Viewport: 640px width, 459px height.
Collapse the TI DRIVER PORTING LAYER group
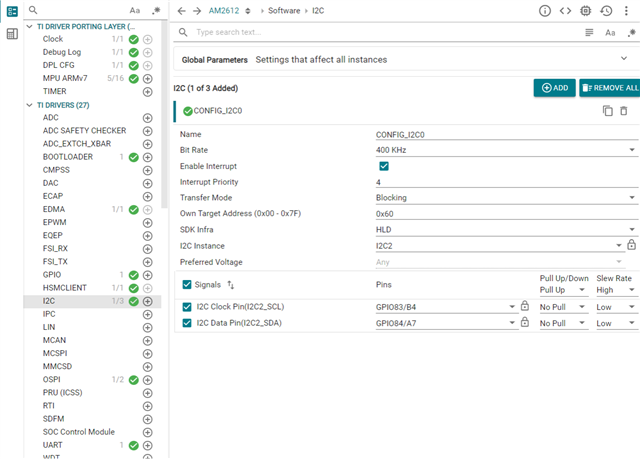pyautogui.click(x=29, y=27)
